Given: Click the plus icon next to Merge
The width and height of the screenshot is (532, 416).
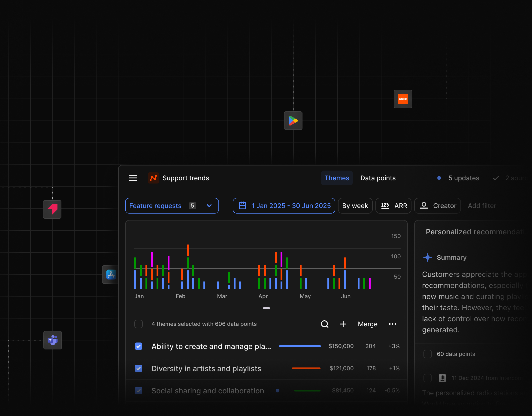Looking at the screenshot, I should click(343, 324).
